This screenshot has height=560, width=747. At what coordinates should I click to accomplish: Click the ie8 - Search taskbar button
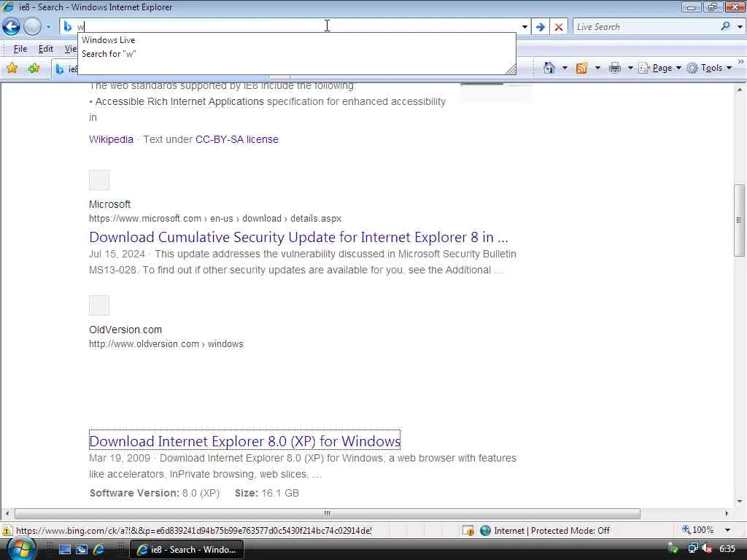187,550
